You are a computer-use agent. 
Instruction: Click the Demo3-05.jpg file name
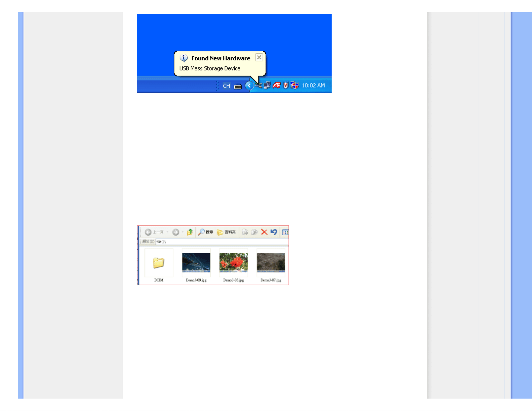pyautogui.click(x=234, y=280)
